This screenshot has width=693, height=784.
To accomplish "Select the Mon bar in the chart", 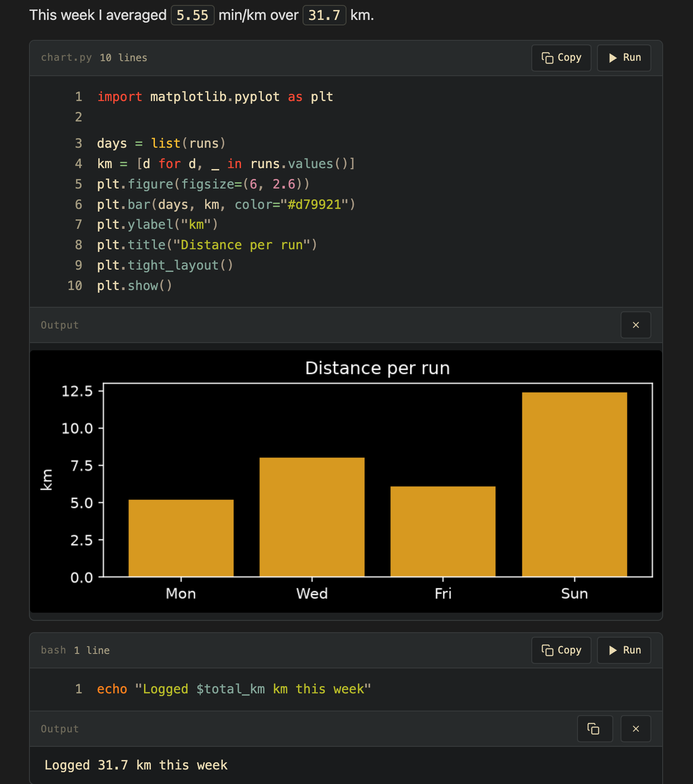I will [x=181, y=538].
